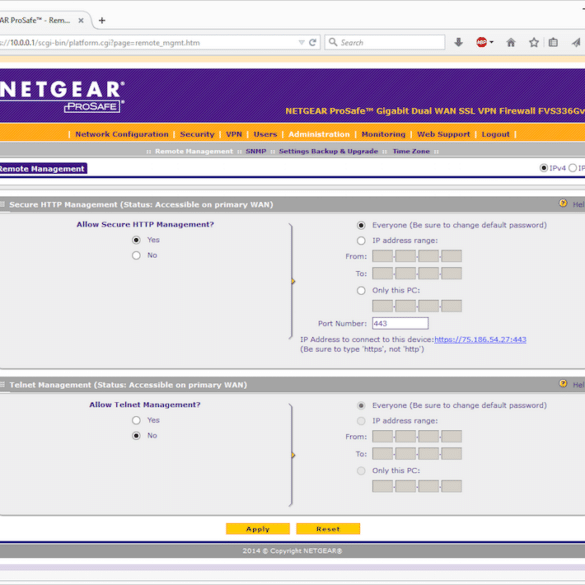
Task: Click the Firefox downloads arrow icon
Action: pos(459,43)
